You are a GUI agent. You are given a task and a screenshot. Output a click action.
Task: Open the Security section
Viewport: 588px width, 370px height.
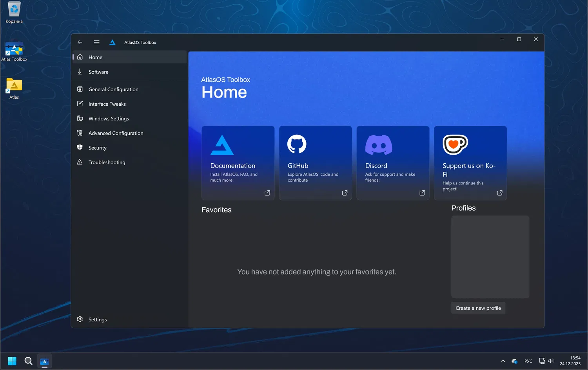click(x=129, y=148)
